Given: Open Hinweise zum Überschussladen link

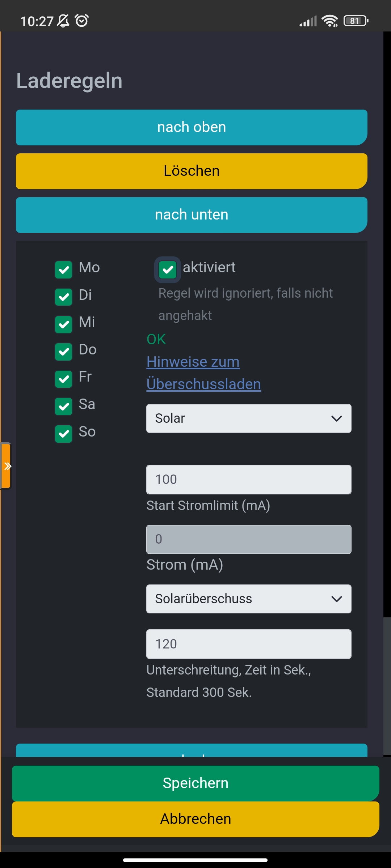Looking at the screenshot, I should click(x=203, y=373).
